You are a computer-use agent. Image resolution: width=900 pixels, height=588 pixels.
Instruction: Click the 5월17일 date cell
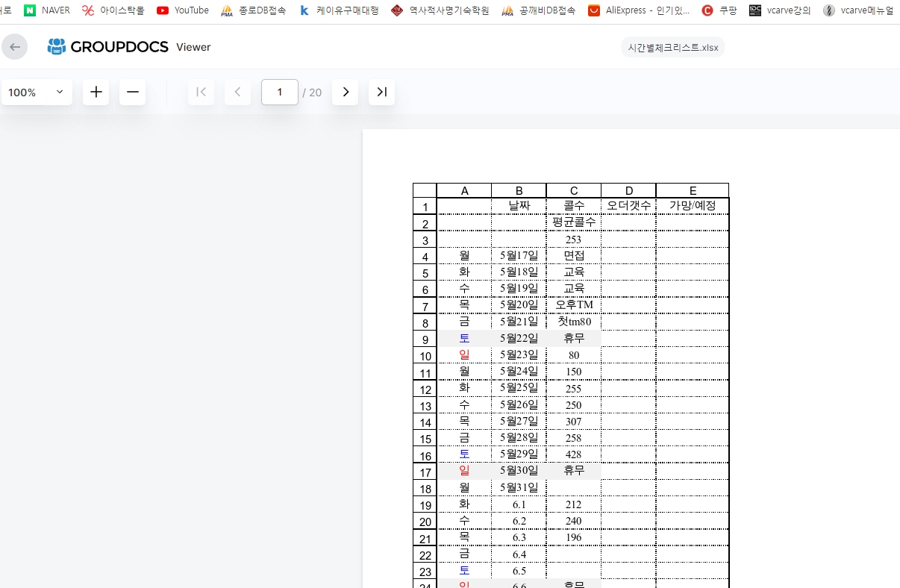pyautogui.click(x=519, y=256)
